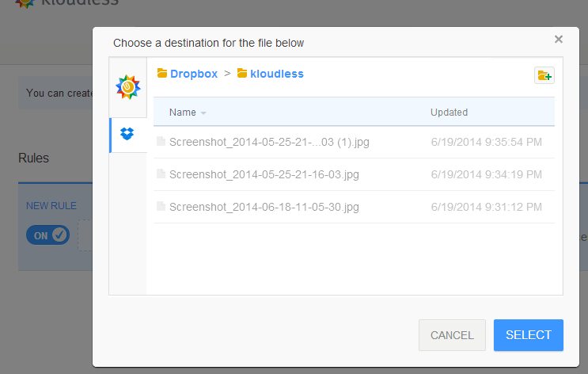Click the 6/19/2014 9:35:54 PM date cell

[x=487, y=142]
